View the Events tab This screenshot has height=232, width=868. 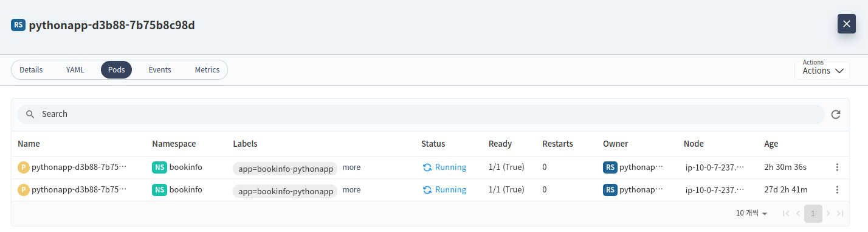[x=160, y=70]
